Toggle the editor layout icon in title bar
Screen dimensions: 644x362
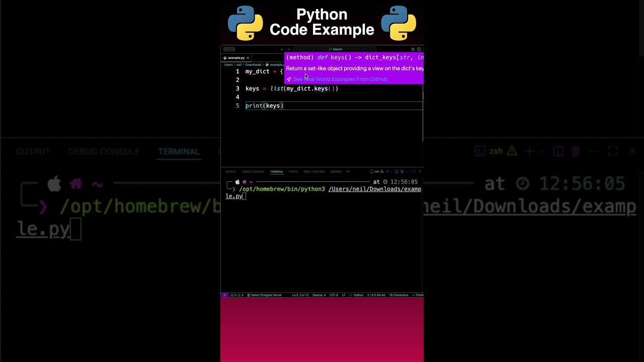(x=413, y=49)
